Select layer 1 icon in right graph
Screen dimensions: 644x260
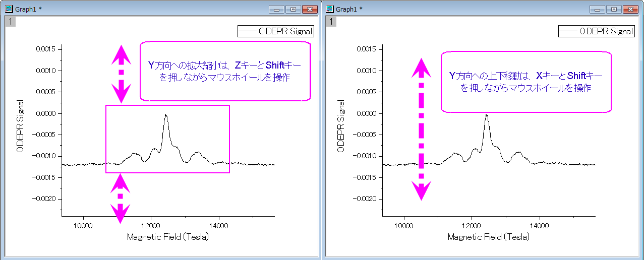tap(331, 21)
